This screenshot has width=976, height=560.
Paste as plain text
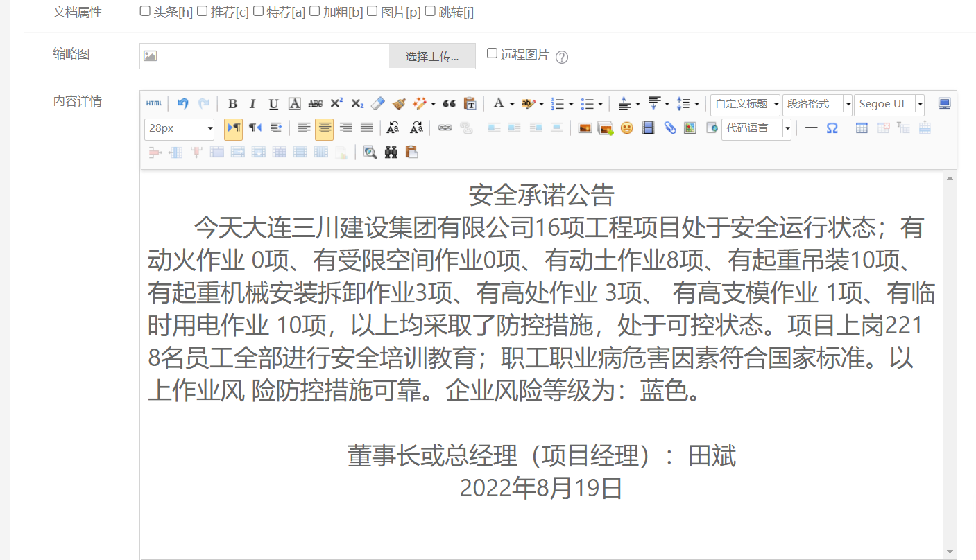tap(470, 104)
